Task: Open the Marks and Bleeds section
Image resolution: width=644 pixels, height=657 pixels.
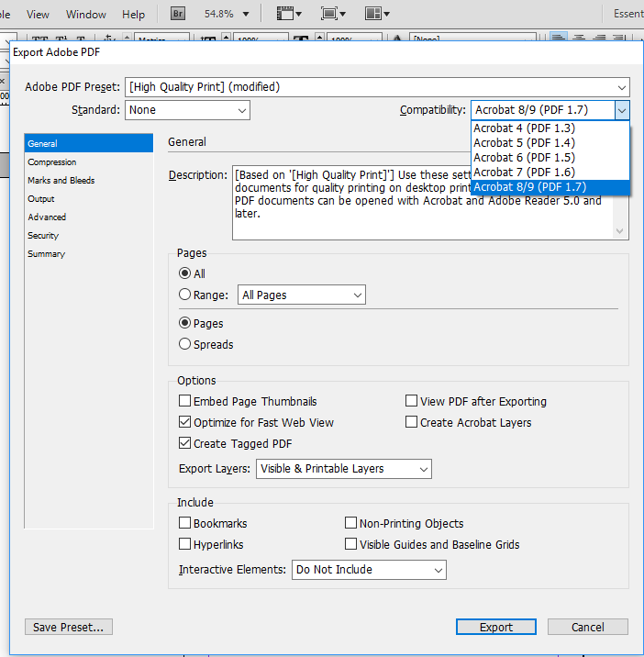Action: 61,181
